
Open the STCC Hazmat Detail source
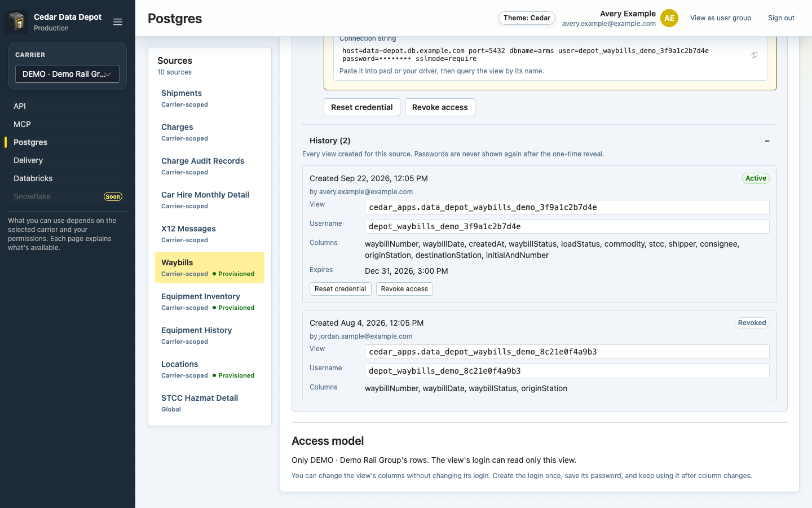[210, 403]
